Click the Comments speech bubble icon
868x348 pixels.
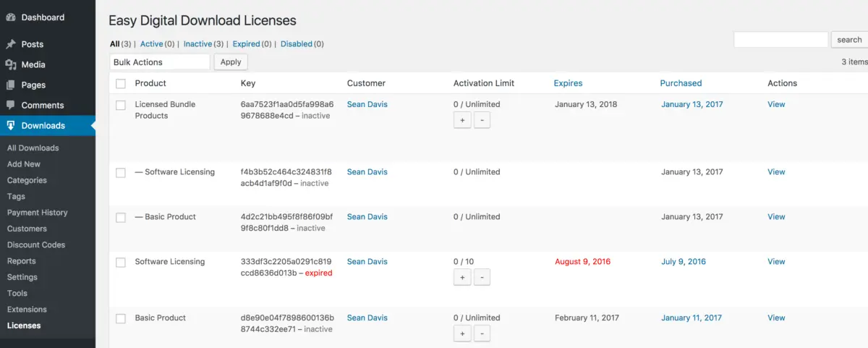tap(11, 105)
